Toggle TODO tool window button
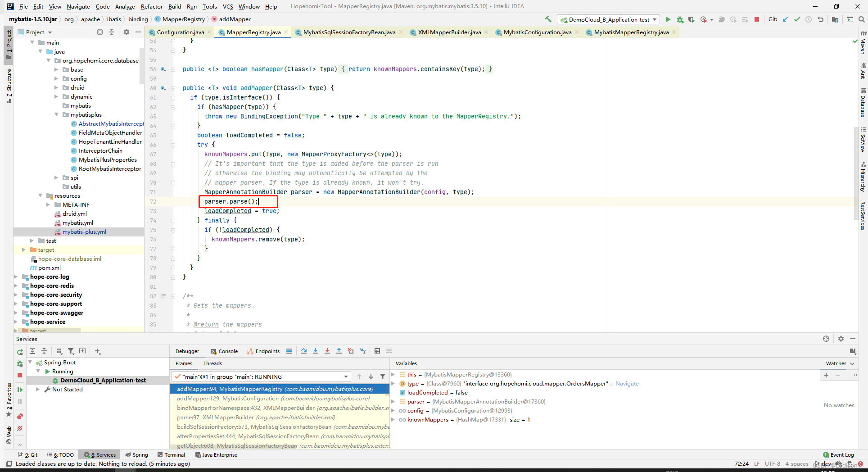Image resolution: width=868 pixels, height=472 pixels. 61,455
